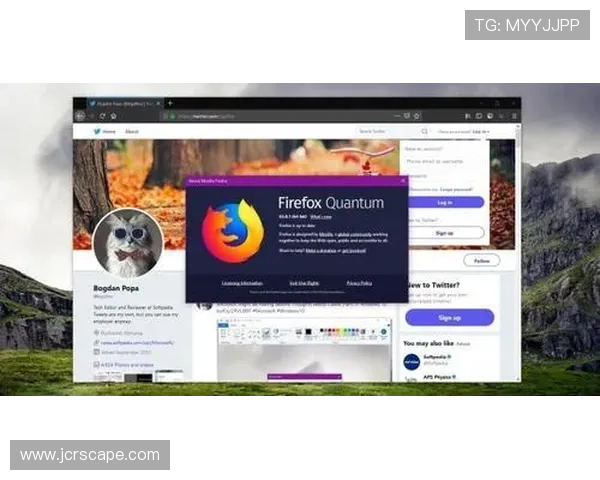Click the browser back arrow button
Image resolution: width=600 pixels, height=480 pixels.
pos(80,117)
